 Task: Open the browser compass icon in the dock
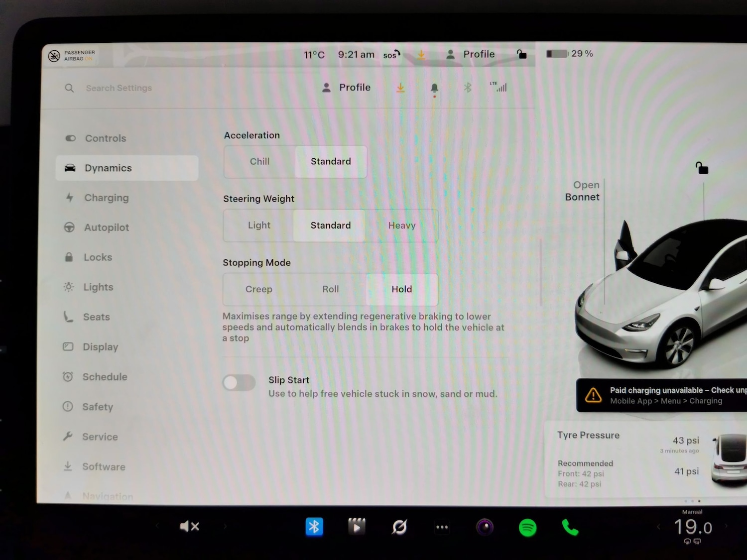coord(400,526)
